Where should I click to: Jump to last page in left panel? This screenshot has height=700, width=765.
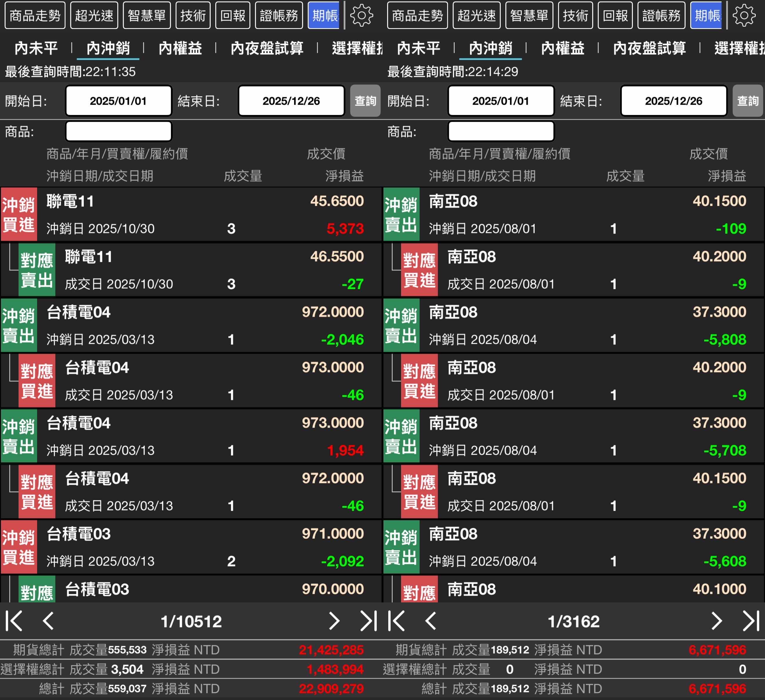368,621
